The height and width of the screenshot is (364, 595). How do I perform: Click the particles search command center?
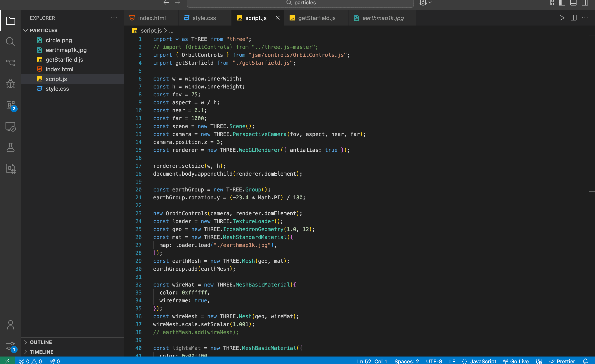point(300,3)
